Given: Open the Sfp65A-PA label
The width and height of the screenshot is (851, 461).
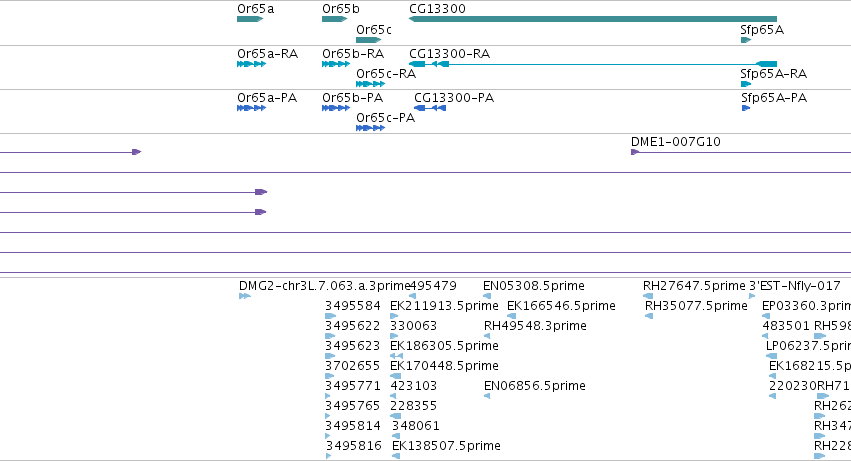Looking at the screenshot, I should point(774,98).
